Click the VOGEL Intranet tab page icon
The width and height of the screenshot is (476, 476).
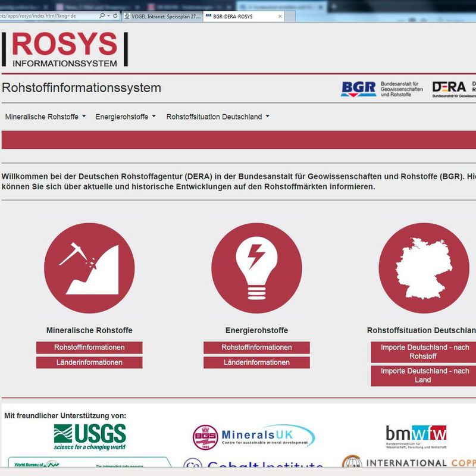coord(127,16)
